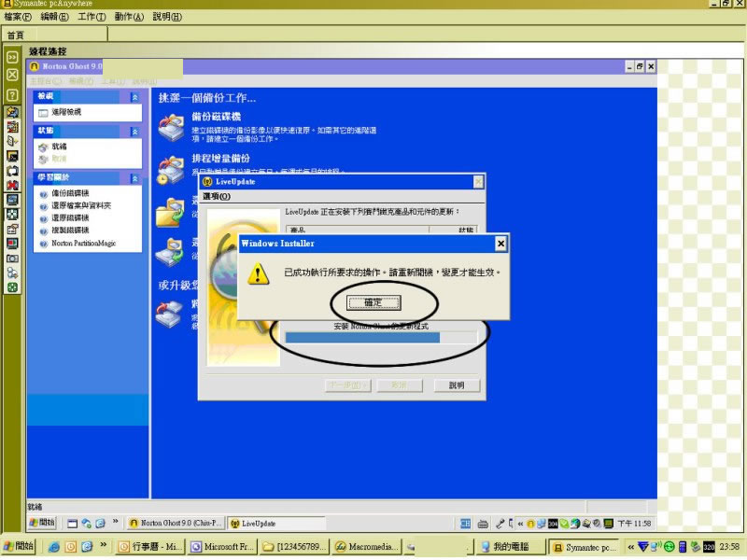Click the drive icon with green arrow in Ghost
The width and height of the screenshot is (747, 560).
point(170,252)
